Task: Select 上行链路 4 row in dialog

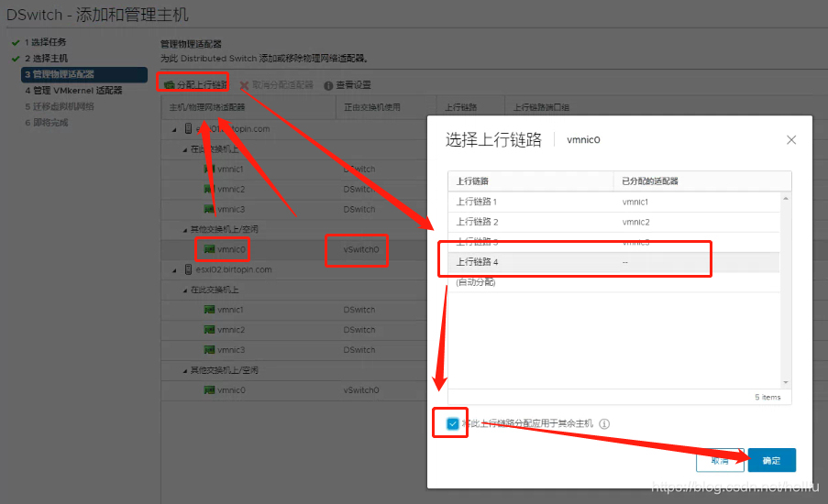Action: [613, 262]
